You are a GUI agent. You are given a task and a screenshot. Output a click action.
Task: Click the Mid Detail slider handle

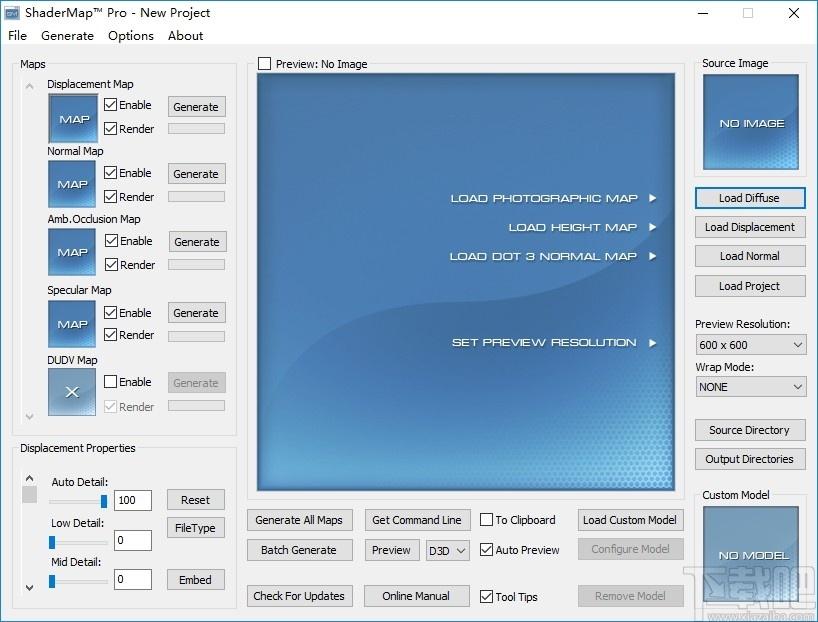coord(52,581)
